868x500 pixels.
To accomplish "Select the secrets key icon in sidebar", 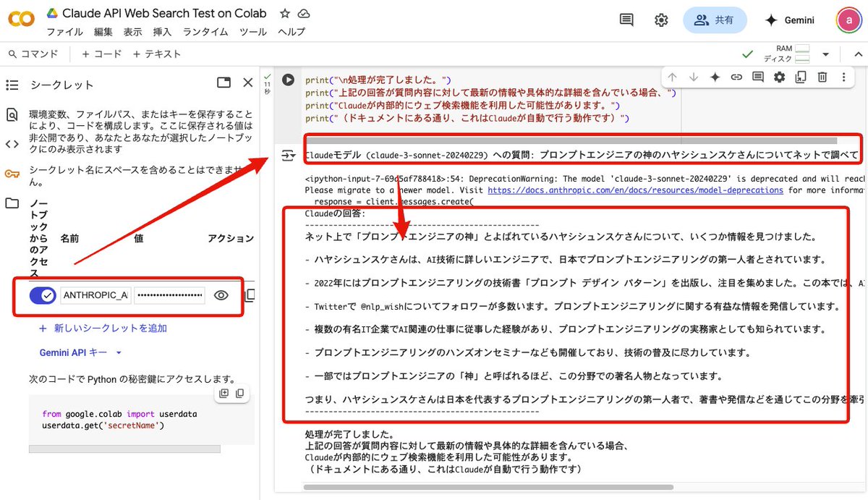I will coord(12,174).
